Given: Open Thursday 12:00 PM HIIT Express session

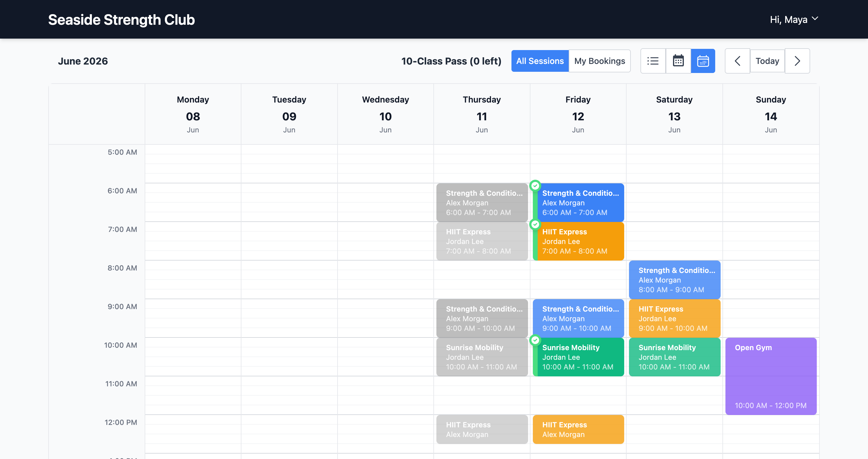Looking at the screenshot, I should (482, 429).
